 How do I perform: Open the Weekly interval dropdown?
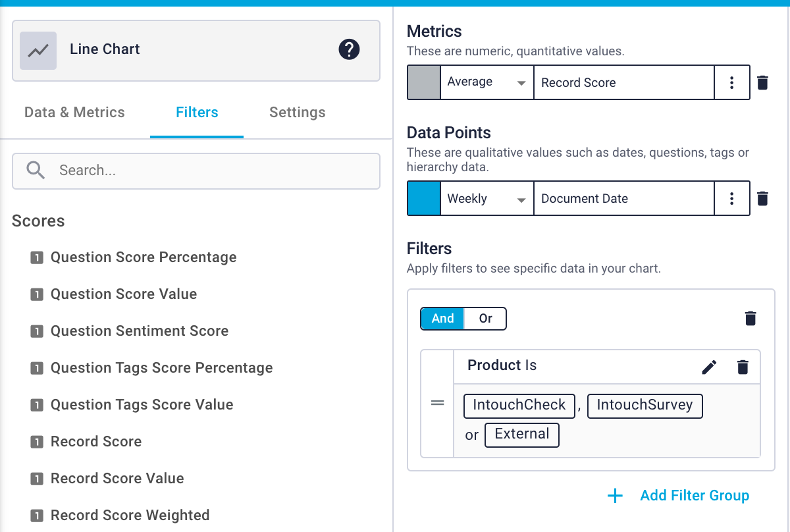click(x=487, y=198)
